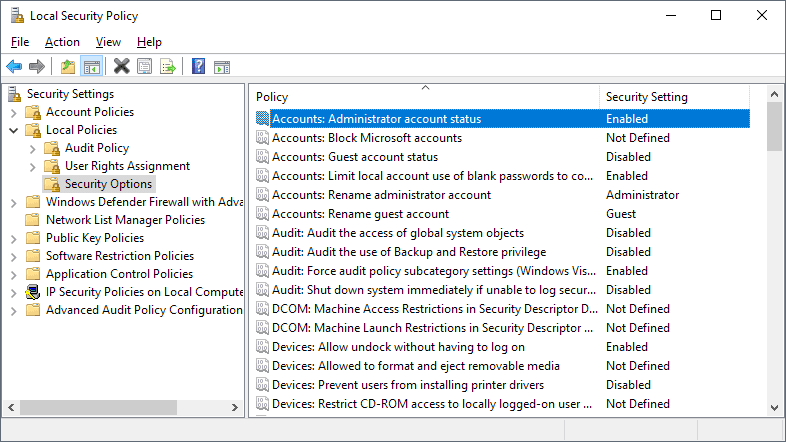Click the Export List toolbar icon
This screenshot has height=442, width=786.
[168, 66]
